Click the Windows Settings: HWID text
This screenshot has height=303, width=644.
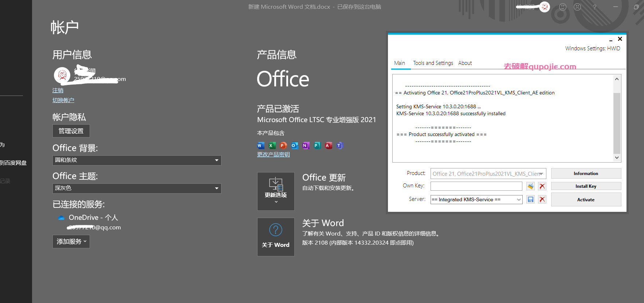[593, 48]
